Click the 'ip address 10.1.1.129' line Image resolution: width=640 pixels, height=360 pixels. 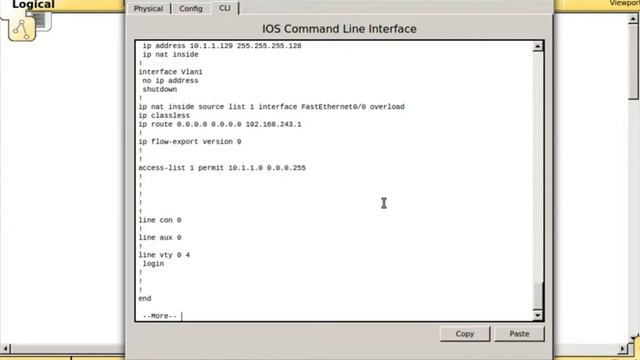222,46
